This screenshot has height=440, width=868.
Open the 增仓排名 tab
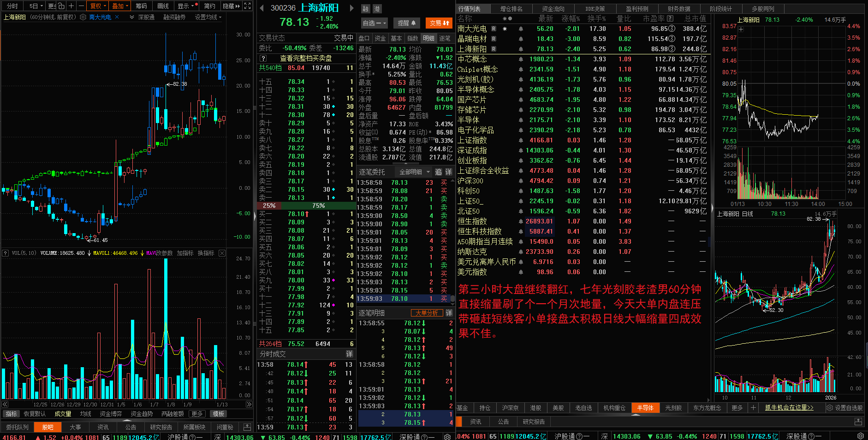click(511, 9)
